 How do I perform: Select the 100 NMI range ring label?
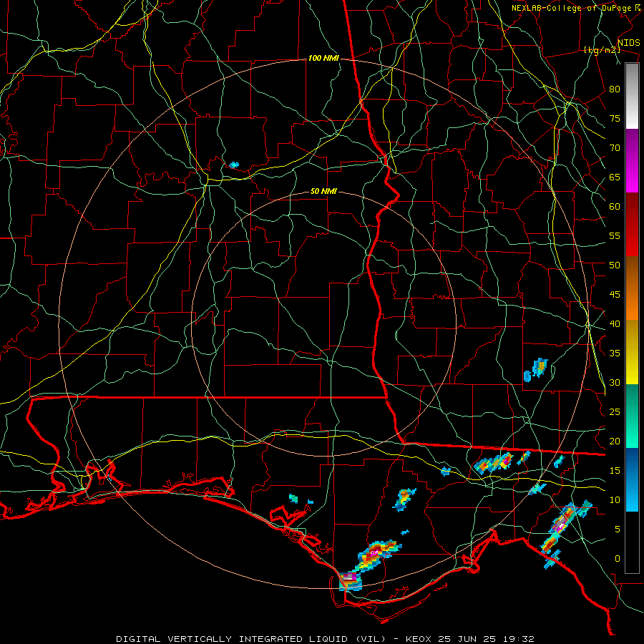click(x=323, y=59)
